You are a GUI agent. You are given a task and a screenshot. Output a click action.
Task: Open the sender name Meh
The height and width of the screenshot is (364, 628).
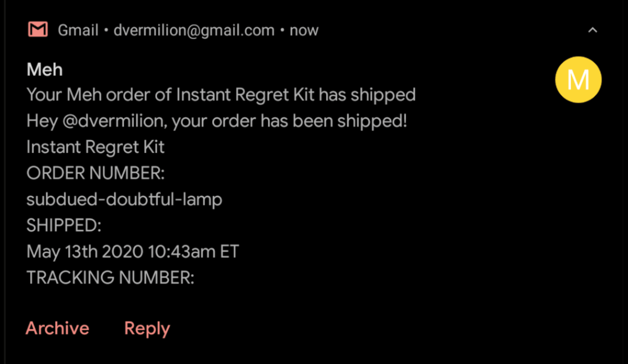click(45, 70)
